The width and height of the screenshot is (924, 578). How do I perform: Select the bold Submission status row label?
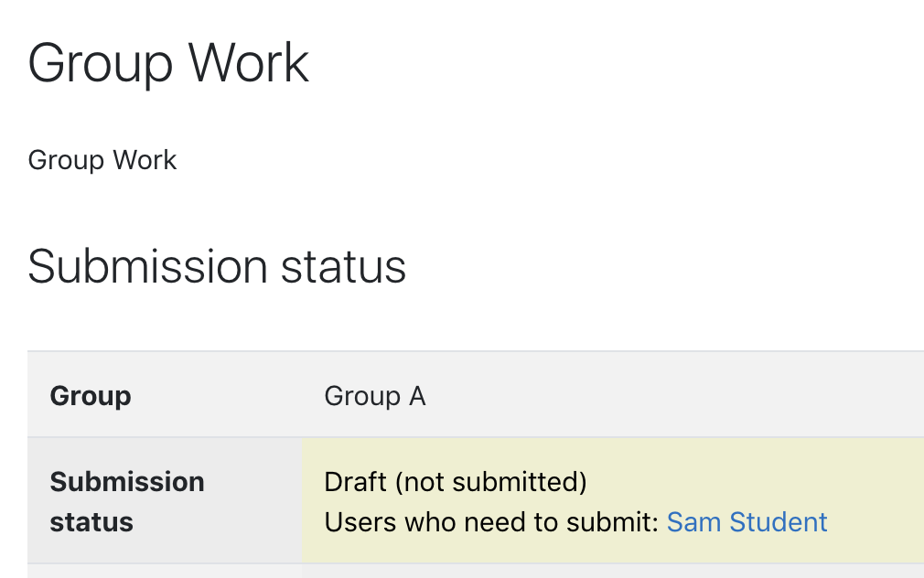126,502
